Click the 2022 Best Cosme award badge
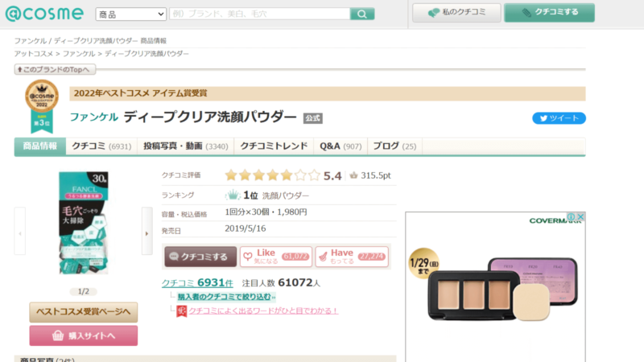This screenshot has width=644, height=362. 42,106
